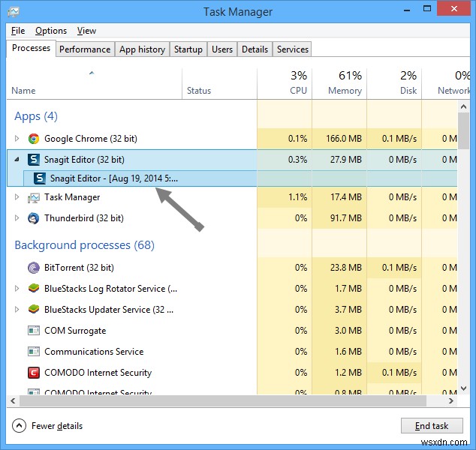The image size is (476, 450).
Task: Click the BitTorrent process icon
Action: point(34,268)
